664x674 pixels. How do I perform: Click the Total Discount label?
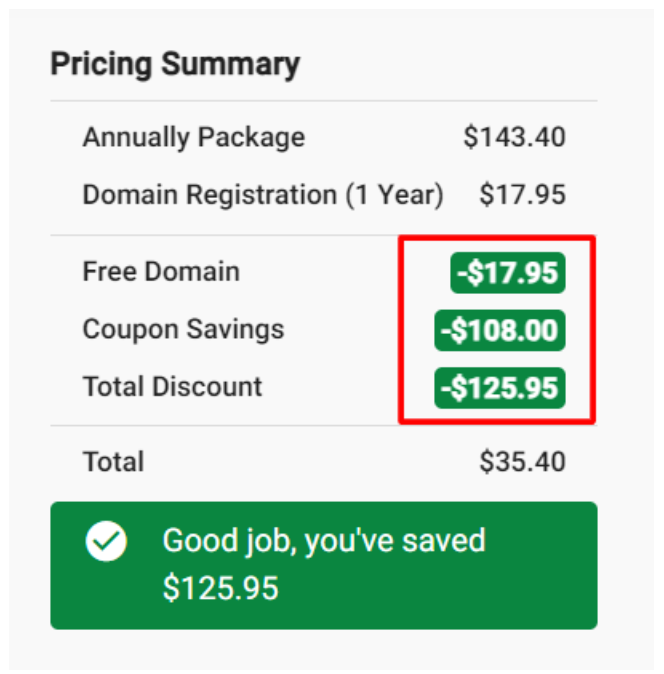(172, 386)
